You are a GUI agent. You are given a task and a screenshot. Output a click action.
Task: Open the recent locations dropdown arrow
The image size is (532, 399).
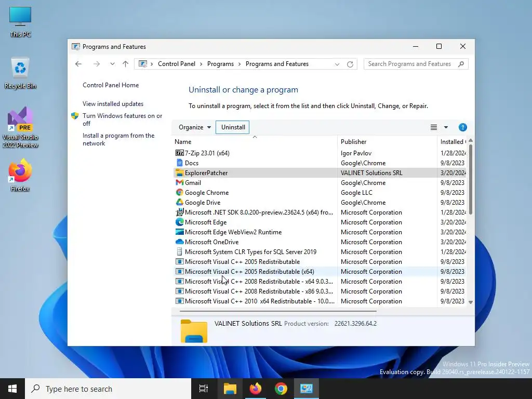(112, 64)
